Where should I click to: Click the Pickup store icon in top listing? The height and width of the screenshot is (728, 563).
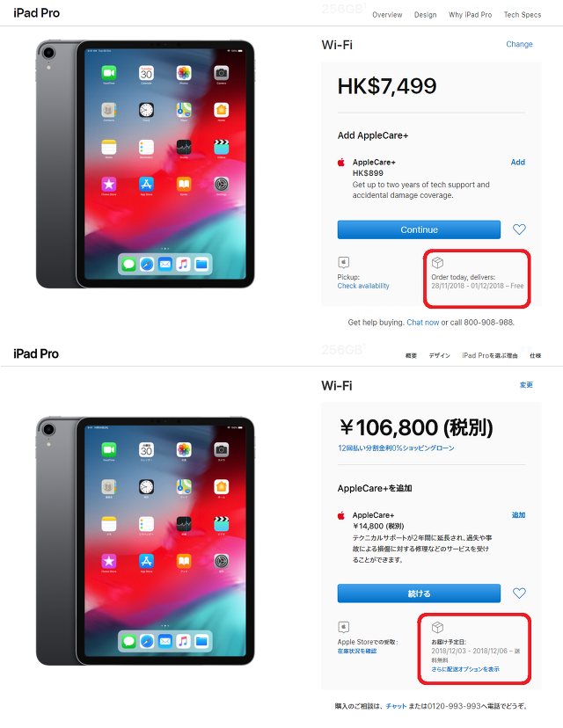(x=344, y=262)
